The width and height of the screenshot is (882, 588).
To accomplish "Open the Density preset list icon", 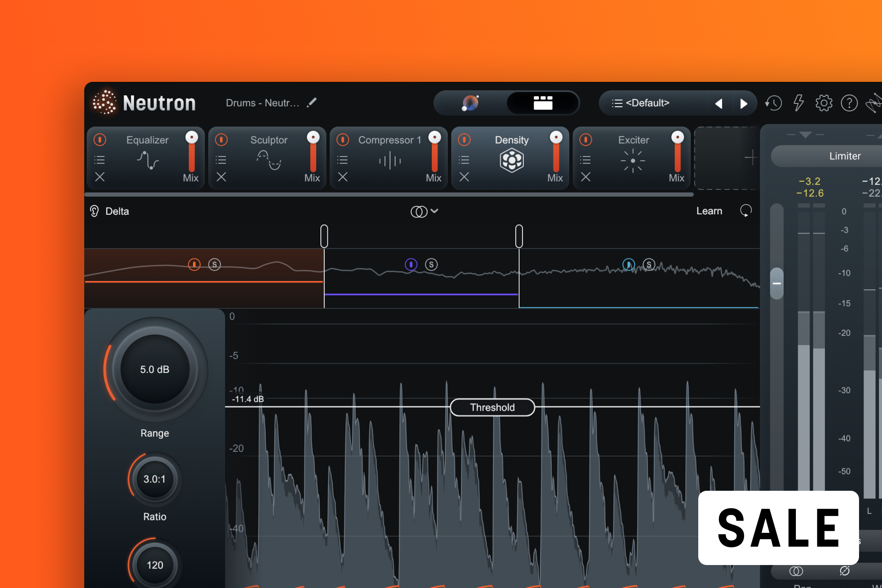I will click(464, 160).
